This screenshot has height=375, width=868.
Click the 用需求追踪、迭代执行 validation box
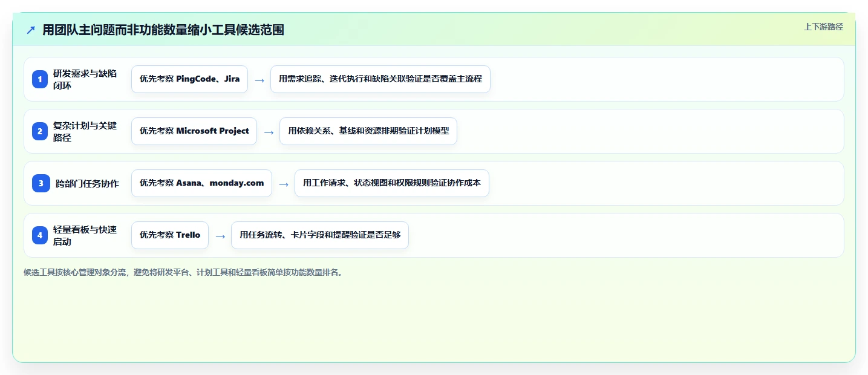click(x=380, y=79)
